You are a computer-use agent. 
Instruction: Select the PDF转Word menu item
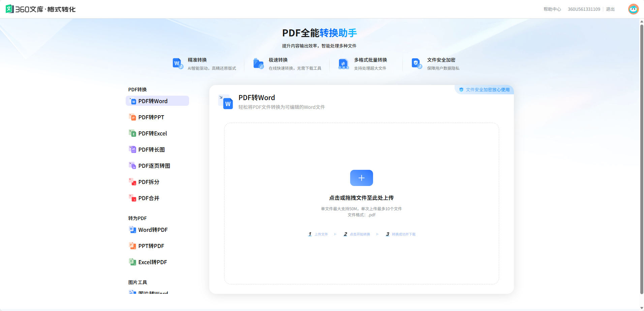point(157,101)
